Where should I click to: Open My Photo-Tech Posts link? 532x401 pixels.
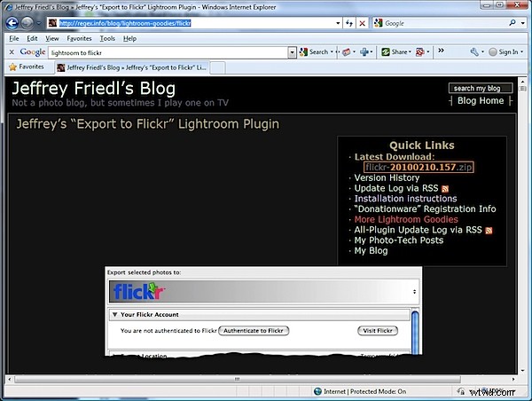(399, 240)
